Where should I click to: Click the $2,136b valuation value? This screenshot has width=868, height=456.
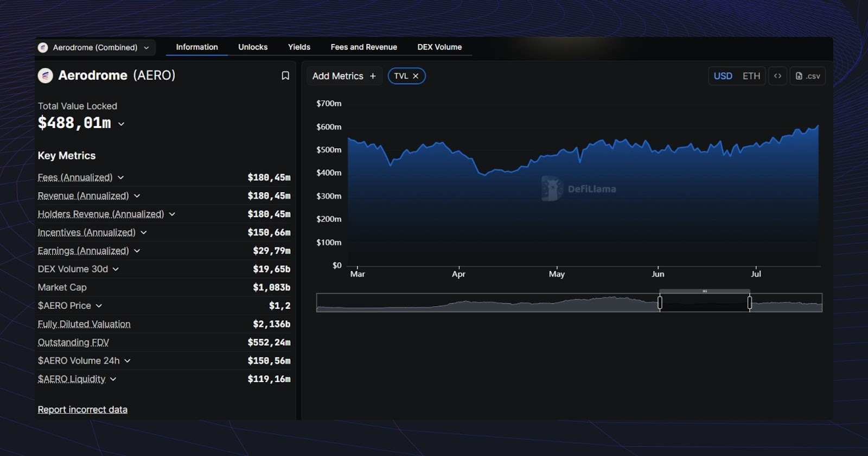(271, 324)
